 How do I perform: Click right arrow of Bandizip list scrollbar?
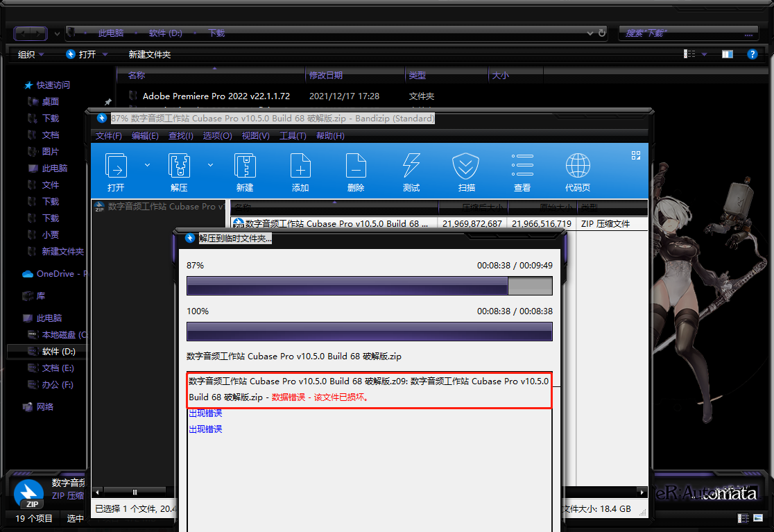click(x=642, y=492)
